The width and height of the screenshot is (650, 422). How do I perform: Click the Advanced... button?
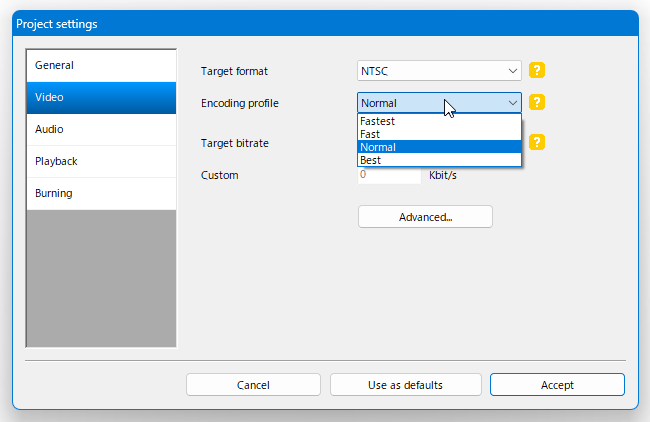[425, 217]
